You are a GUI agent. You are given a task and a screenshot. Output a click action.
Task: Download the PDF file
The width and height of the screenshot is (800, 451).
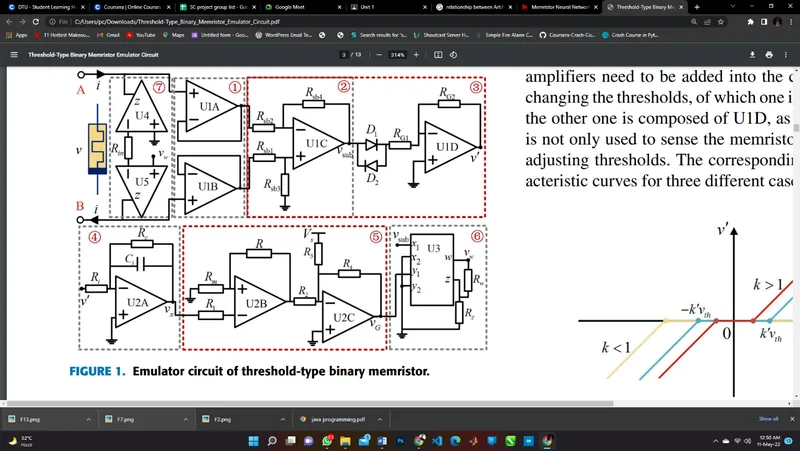pyautogui.click(x=752, y=55)
